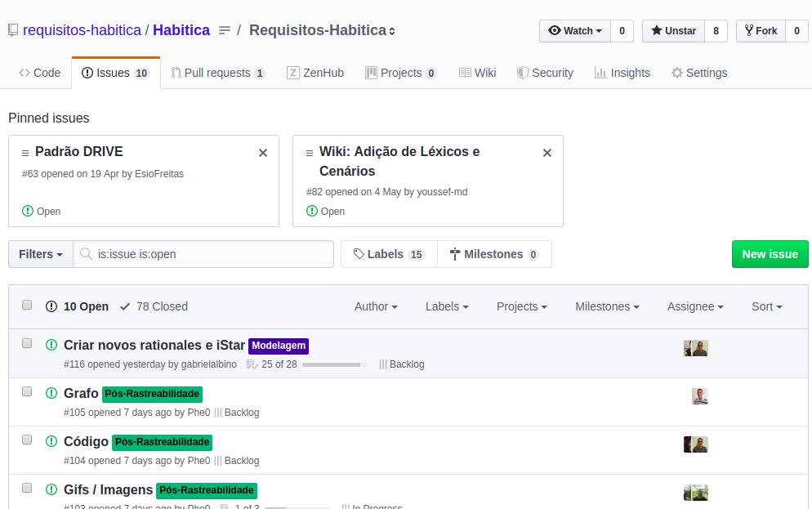
Task: Click the repository book icon
Action: [x=13, y=30]
